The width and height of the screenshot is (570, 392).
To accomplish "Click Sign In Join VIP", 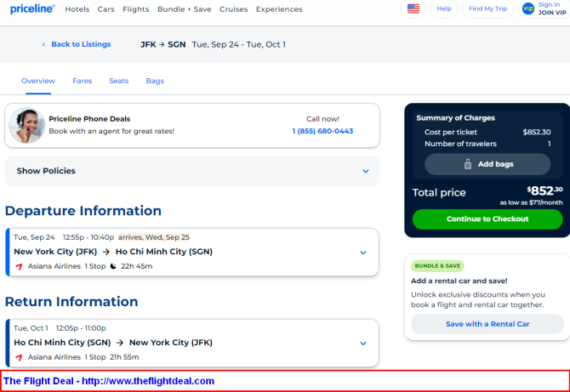I will pyautogui.click(x=552, y=9).
